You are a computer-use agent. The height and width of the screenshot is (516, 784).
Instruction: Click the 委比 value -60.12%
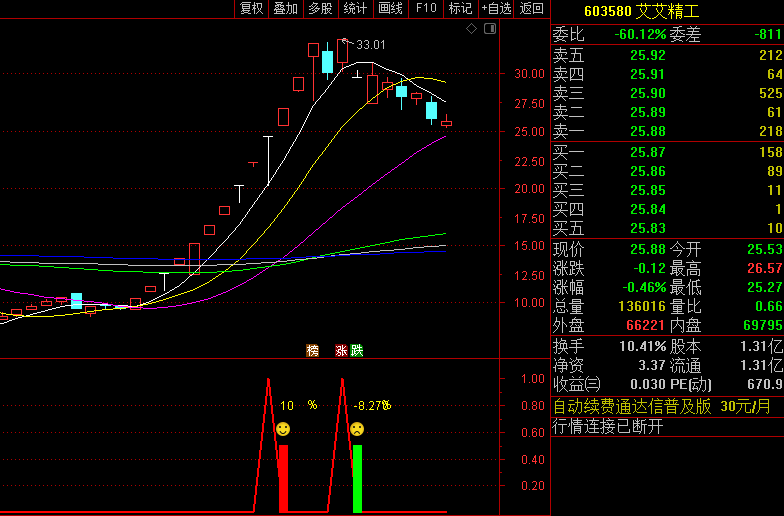tap(640, 34)
